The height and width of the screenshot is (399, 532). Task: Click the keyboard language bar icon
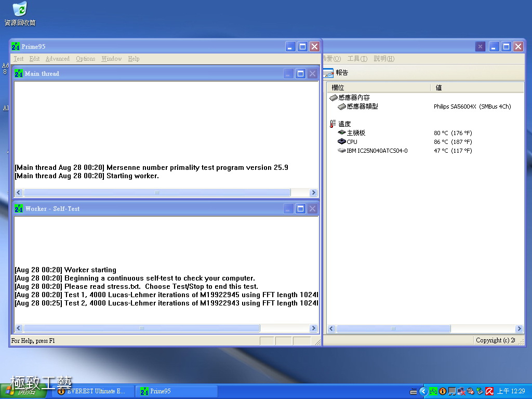[x=413, y=392]
